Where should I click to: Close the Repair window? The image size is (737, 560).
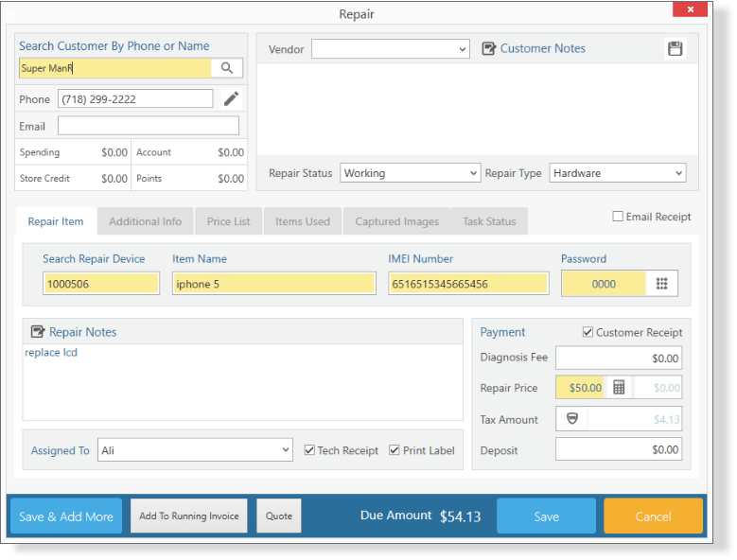tap(690, 9)
